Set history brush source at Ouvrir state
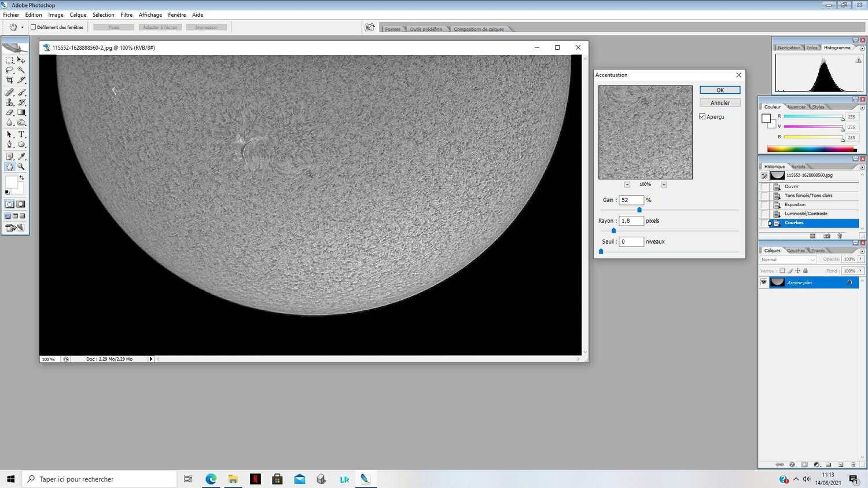Image resolution: width=868 pixels, height=488 pixels. (x=764, y=186)
